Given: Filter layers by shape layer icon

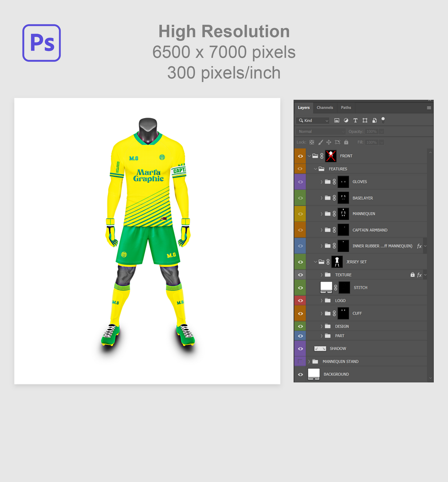Looking at the screenshot, I should pyautogui.click(x=365, y=120).
